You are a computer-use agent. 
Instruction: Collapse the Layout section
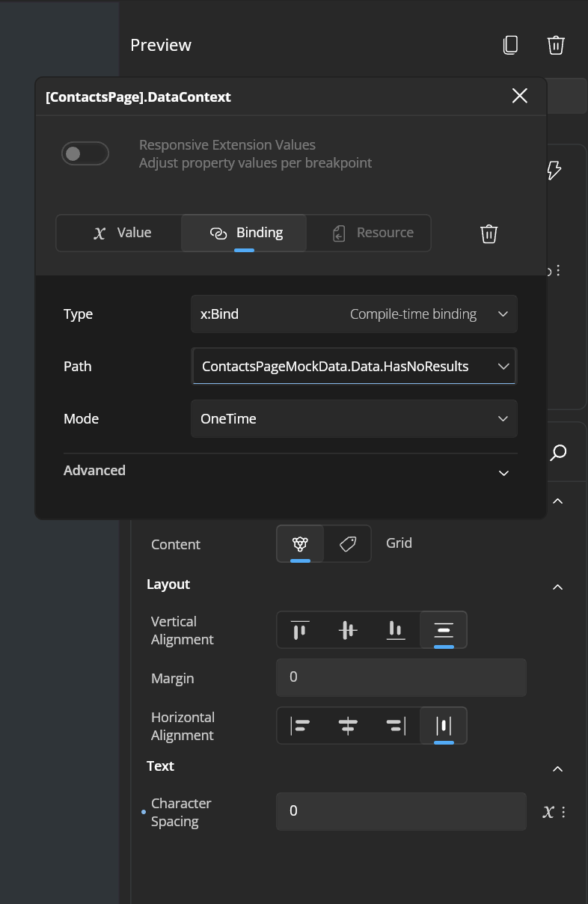coord(557,587)
